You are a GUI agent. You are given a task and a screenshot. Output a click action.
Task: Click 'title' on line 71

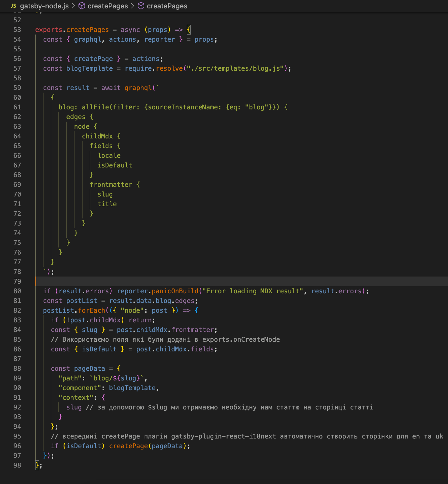(x=107, y=204)
